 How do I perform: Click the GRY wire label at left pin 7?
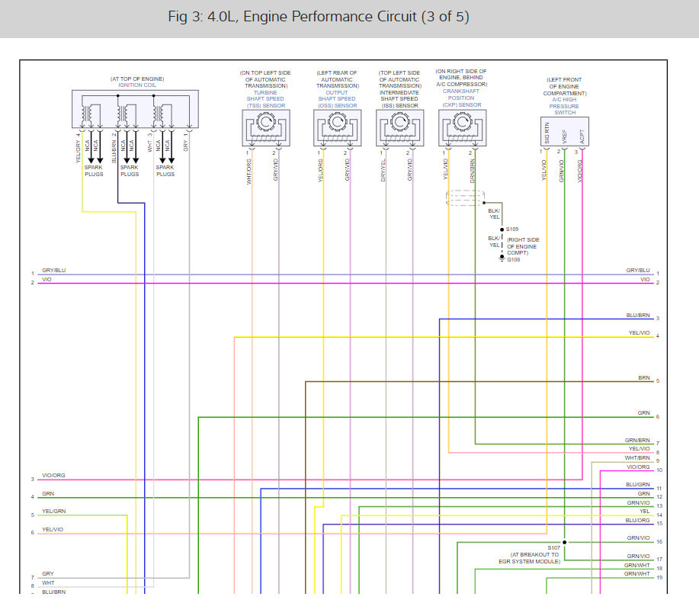click(x=48, y=573)
